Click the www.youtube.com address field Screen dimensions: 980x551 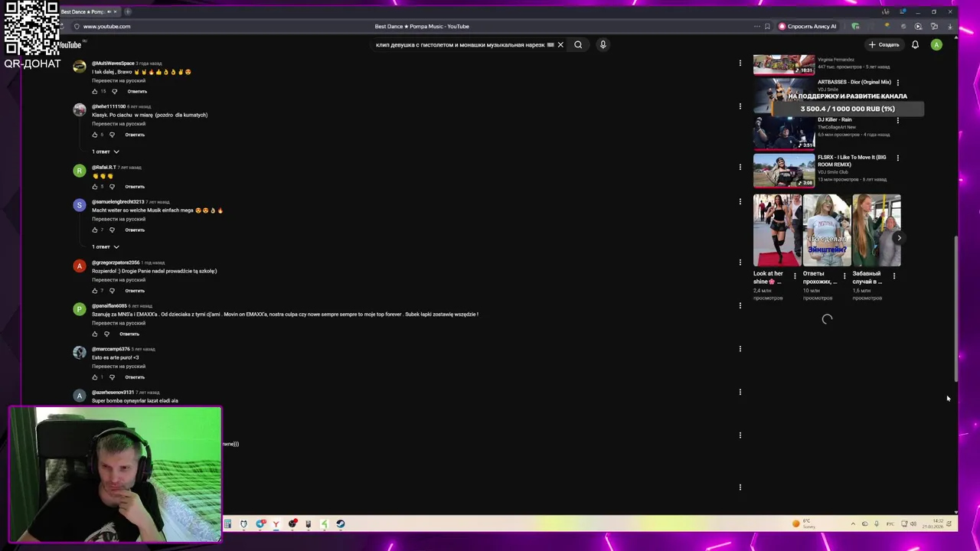[106, 26]
